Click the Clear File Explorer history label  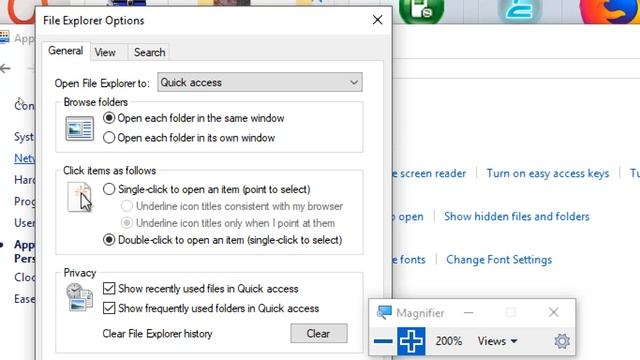click(157, 334)
